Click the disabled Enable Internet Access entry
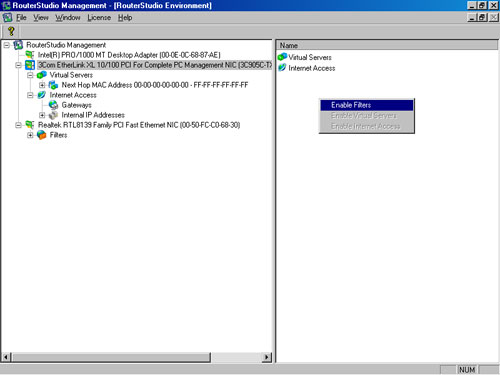Image resolution: width=500 pixels, height=375 pixels. pyautogui.click(x=367, y=126)
